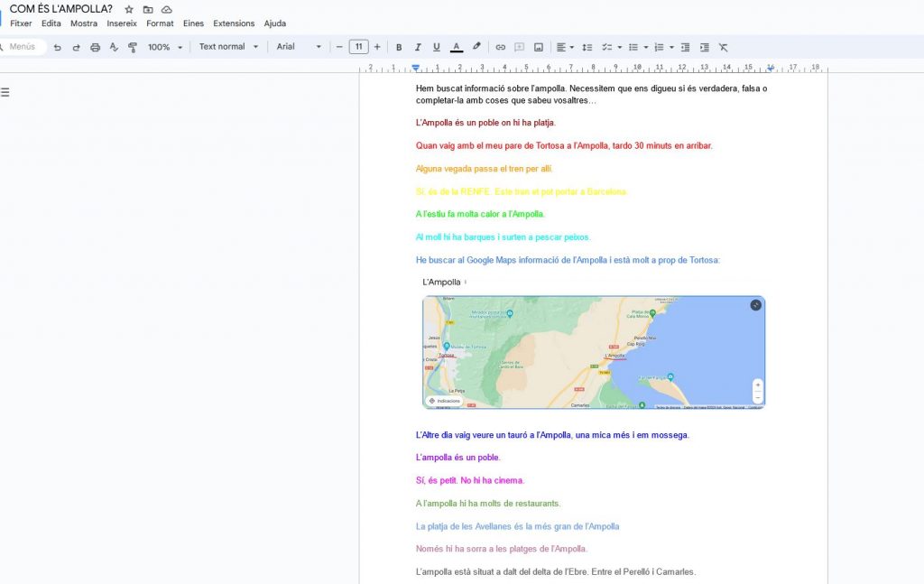This screenshot has height=584, width=924.
Task: Run the spell check icon
Action: coord(114,47)
